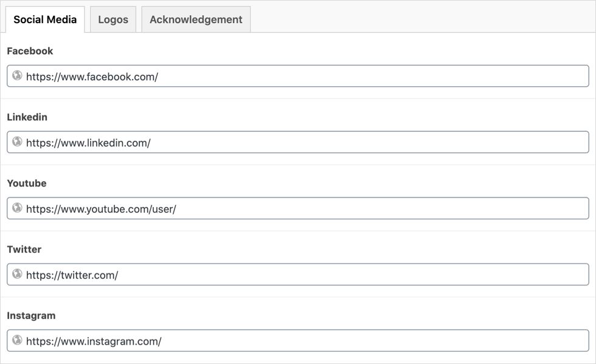Click the globe icon in the Facebook field
596x364 pixels.
pyautogui.click(x=16, y=75)
